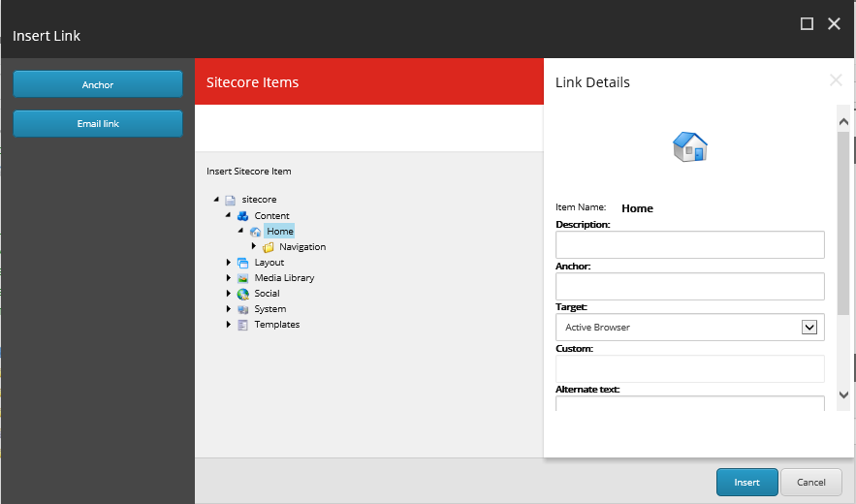The image size is (856, 504).
Task: Click the Content cubes icon
Action: pyautogui.click(x=243, y=216)
